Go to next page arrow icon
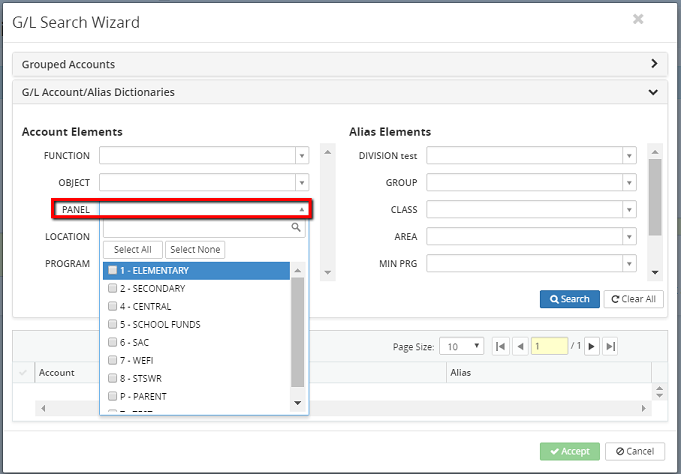This screenshot has width=681, height=474. click(x=592, y=346)
